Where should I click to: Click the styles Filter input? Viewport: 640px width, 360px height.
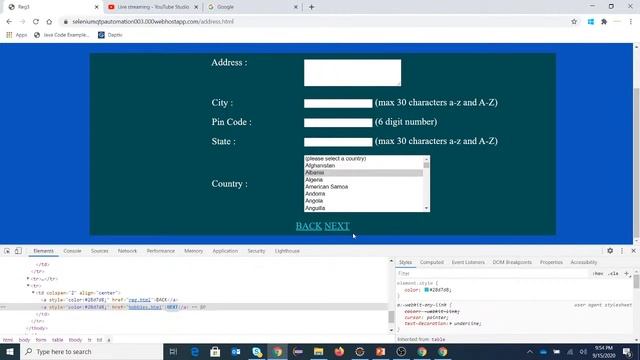pyautogui.click(x=492, y=273)
